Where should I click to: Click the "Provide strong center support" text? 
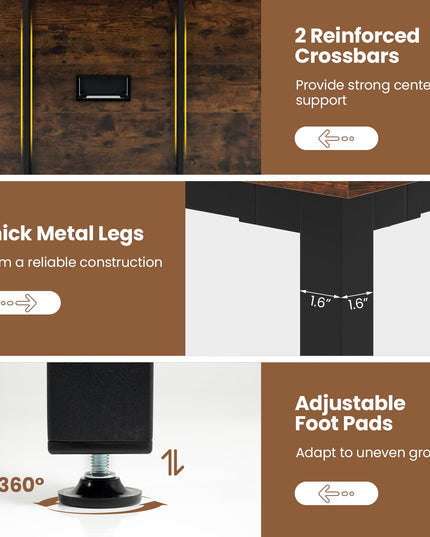click(363, 93)
